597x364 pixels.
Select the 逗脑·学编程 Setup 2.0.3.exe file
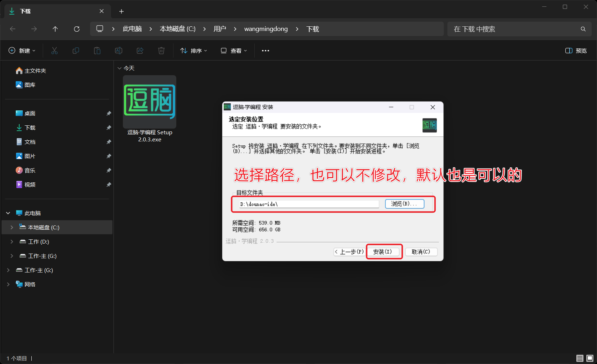coord(150,109)
